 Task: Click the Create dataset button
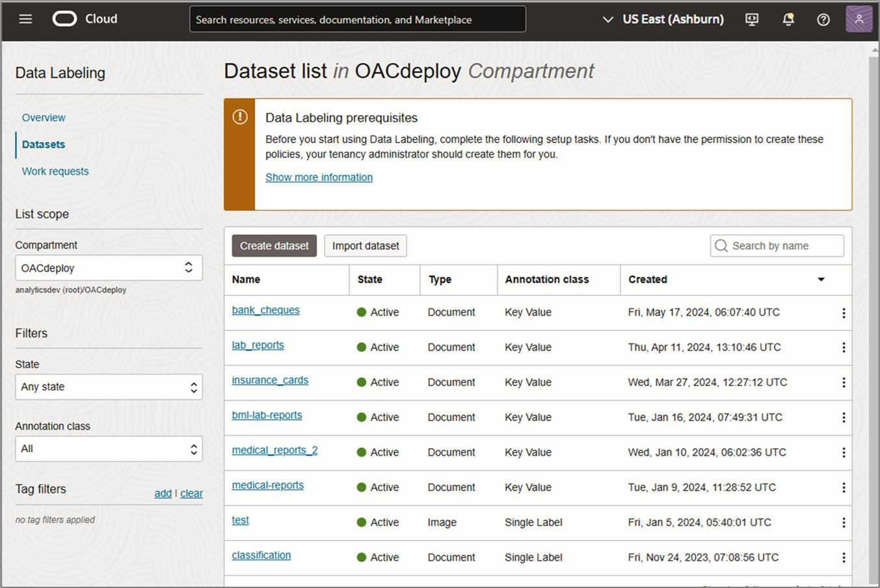click(x=274, y=245)
